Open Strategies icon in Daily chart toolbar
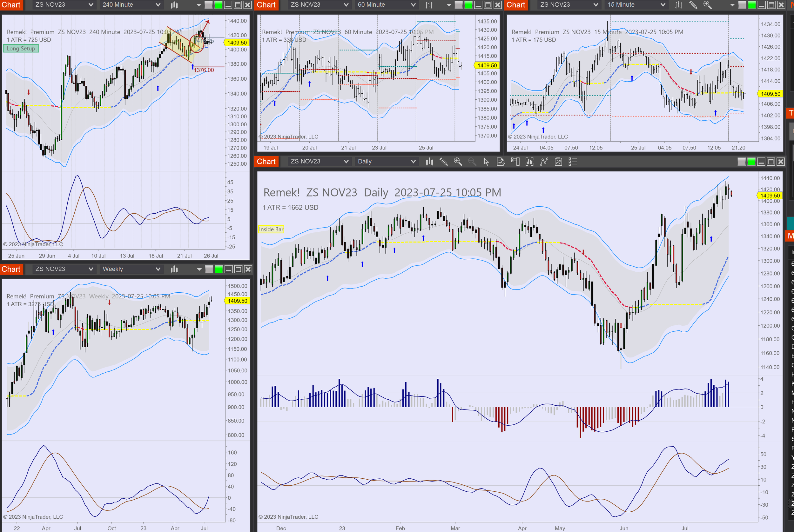This screenshot has height=532, width=794. [544, 162]
